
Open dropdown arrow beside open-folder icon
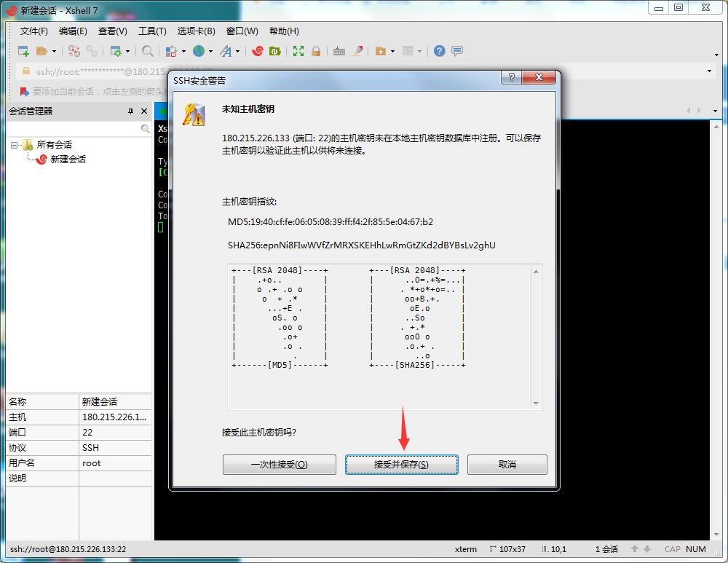(54, 51)
